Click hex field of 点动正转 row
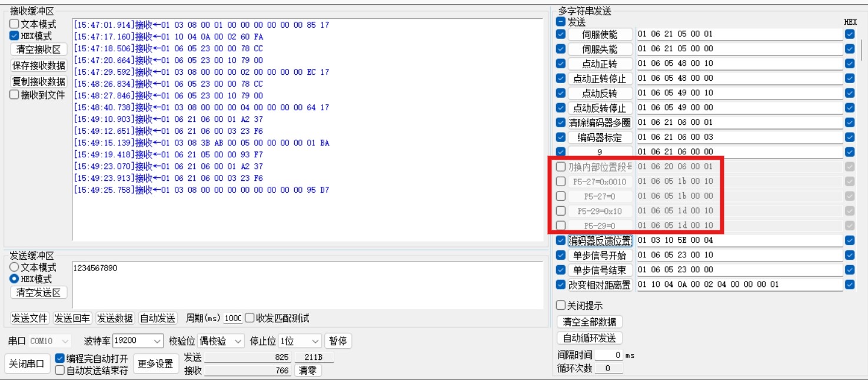The height and width of the screenshot is (380, 868). click(739, 64)
